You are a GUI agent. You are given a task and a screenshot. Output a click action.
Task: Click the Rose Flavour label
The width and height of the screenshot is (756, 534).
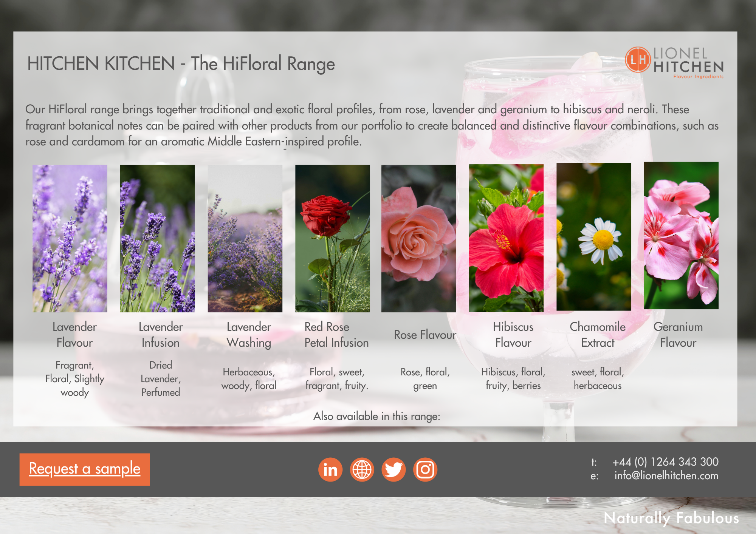[x=425, y=335]
